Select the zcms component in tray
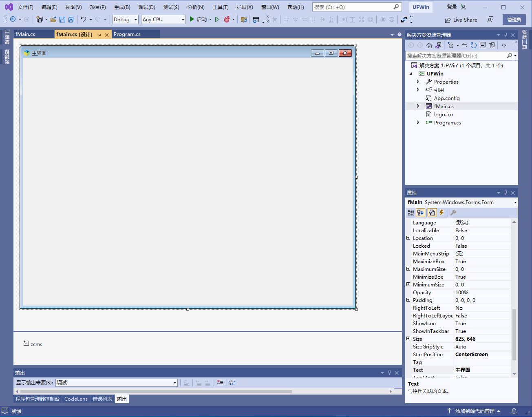This screenshot has height=417, width=532. pyautogui.click(x=33, y=344)
